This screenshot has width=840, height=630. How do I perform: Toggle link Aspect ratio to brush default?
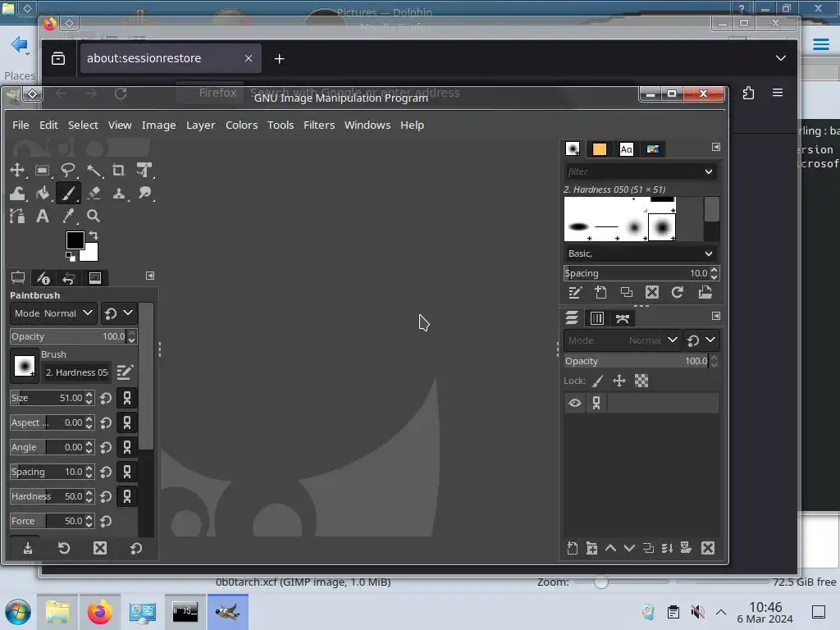[x=127, y=422]
